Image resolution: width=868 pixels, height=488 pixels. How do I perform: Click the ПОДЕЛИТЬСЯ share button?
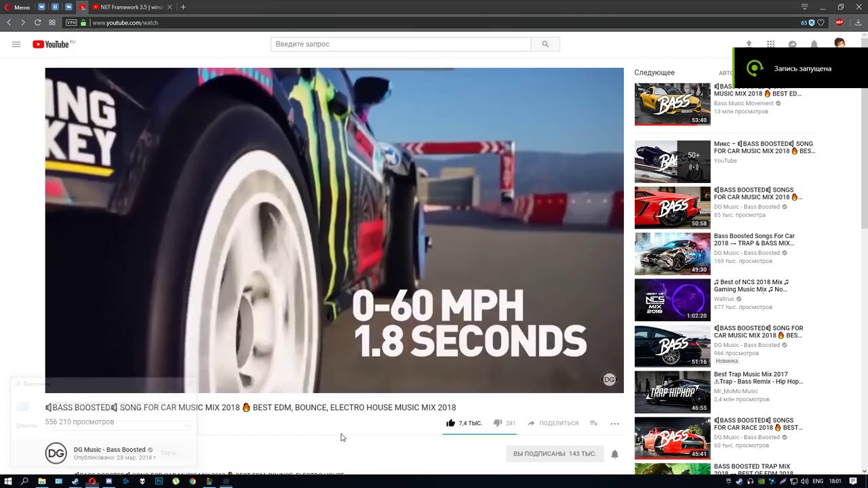point(553,423)
